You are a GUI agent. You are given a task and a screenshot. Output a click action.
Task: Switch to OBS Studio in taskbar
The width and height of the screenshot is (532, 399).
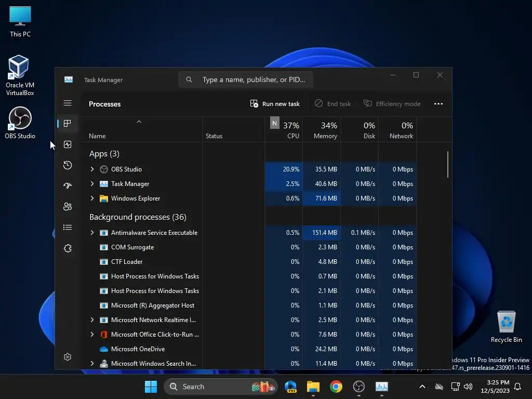point(358,387)
